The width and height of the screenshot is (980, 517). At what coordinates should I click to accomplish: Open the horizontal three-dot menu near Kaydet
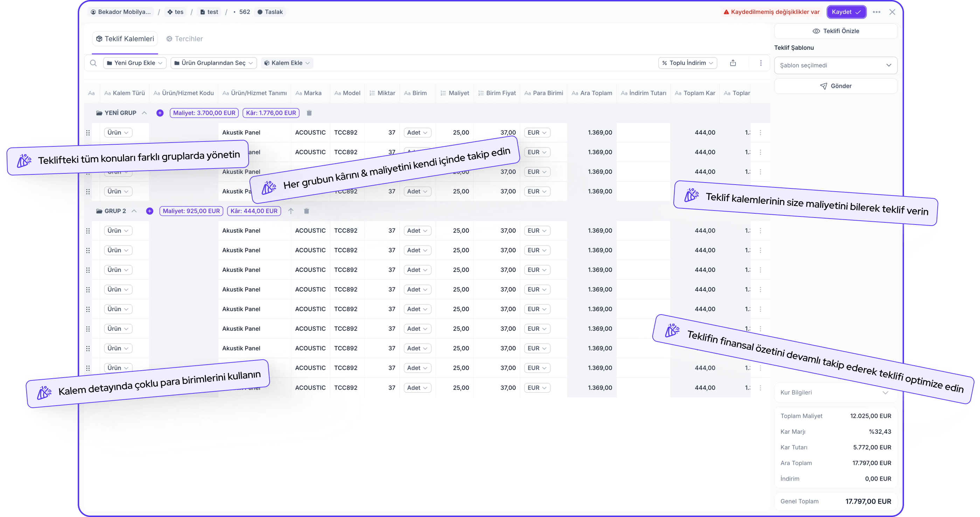[x=876, y=12]
